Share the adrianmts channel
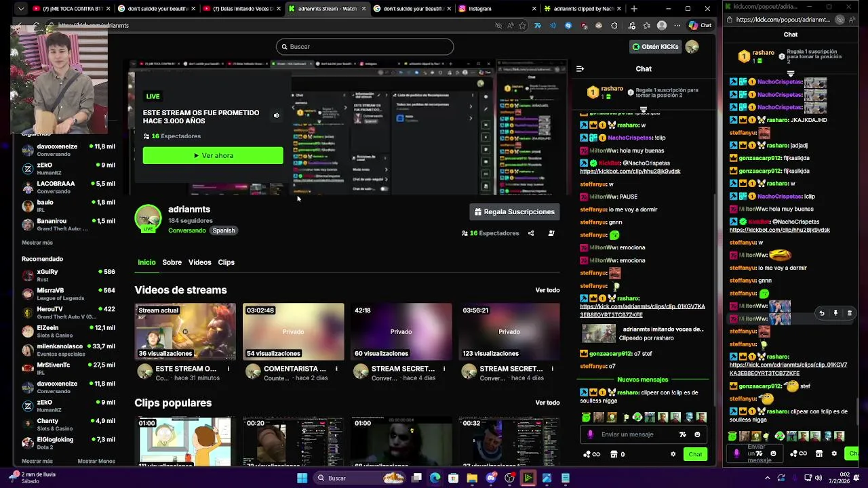868x488 pixels. [531, 233]
